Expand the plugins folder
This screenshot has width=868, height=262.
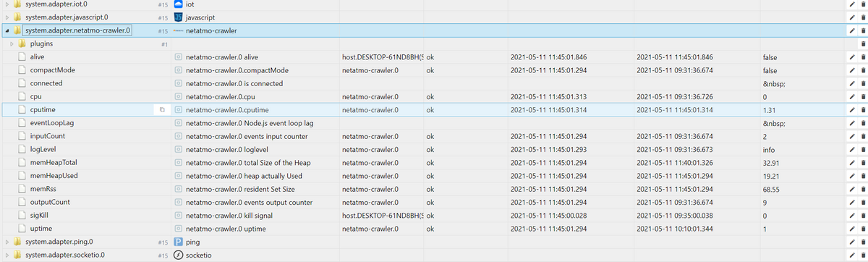point(12,44)
